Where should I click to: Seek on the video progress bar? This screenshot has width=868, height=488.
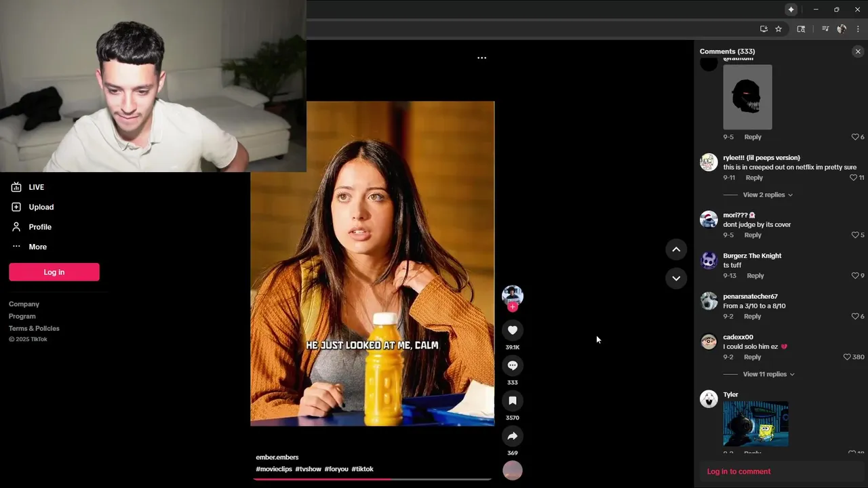372,479
